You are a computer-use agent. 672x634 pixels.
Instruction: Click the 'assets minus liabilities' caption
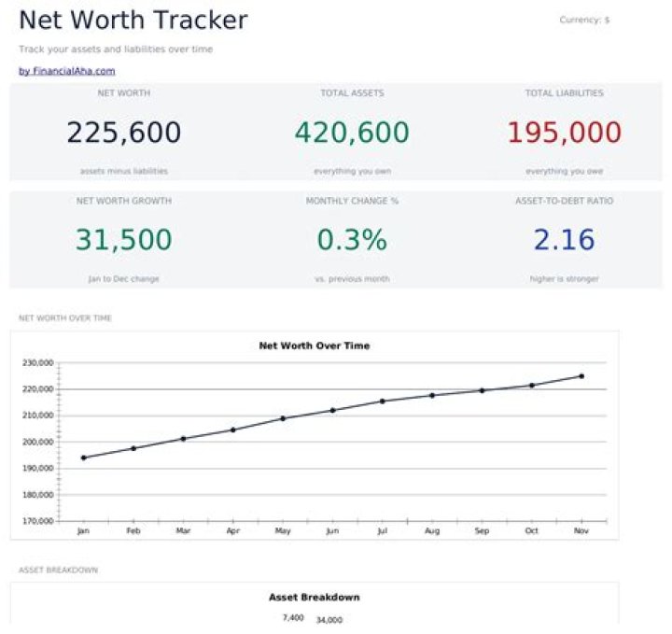pos(124,171)
